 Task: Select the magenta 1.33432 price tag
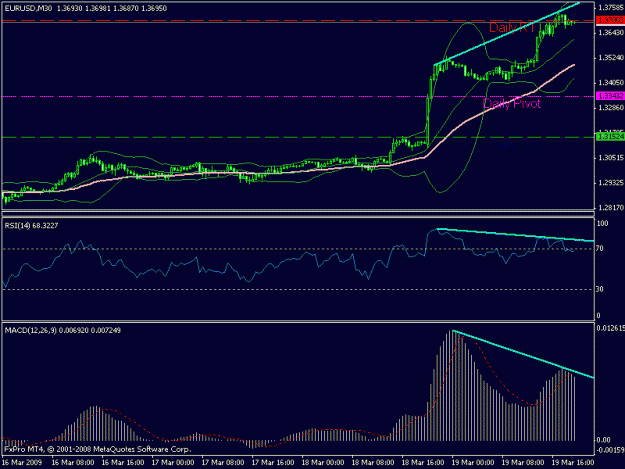[x=610, y=96]
